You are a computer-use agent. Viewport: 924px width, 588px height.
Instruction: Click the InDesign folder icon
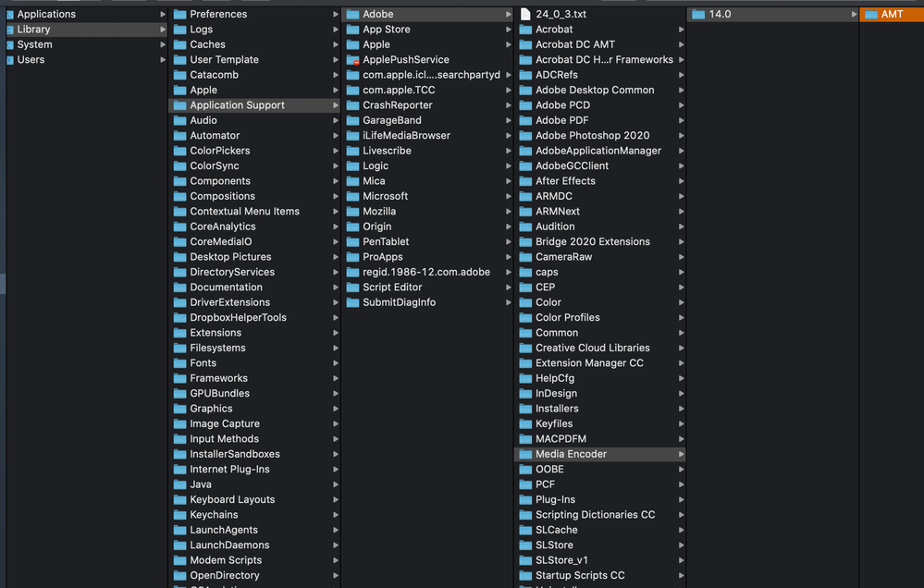pos(525,394)
